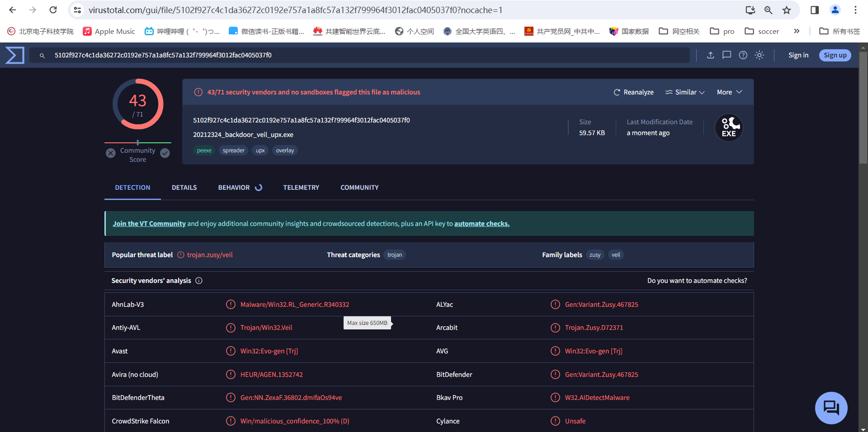This screenshot has height=432, width=868.
Task: Open the 共建智能世界云底 Huawei bookmark
Action: [x=349, y=31]
